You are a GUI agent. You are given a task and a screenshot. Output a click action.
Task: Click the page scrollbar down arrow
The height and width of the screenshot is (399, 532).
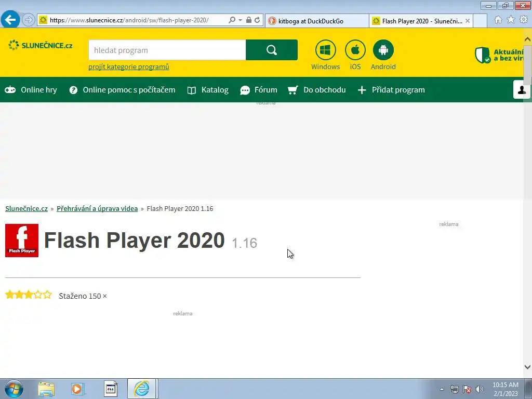coord(527,367)
